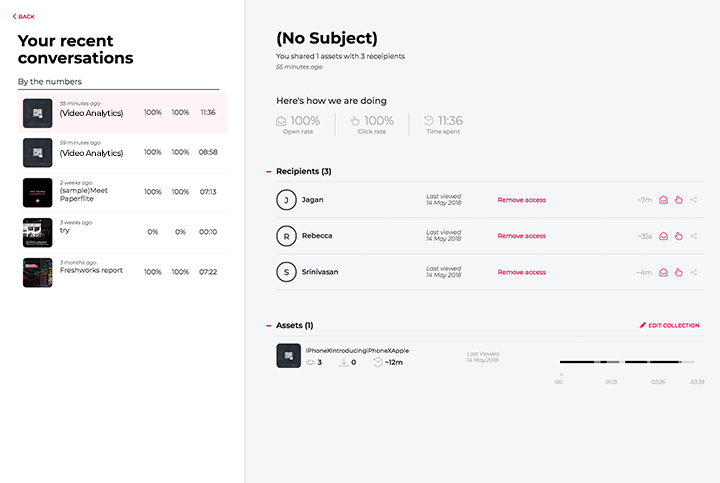
Task: Click the eye views icon under the asset
Action: [x=310, y=362]
